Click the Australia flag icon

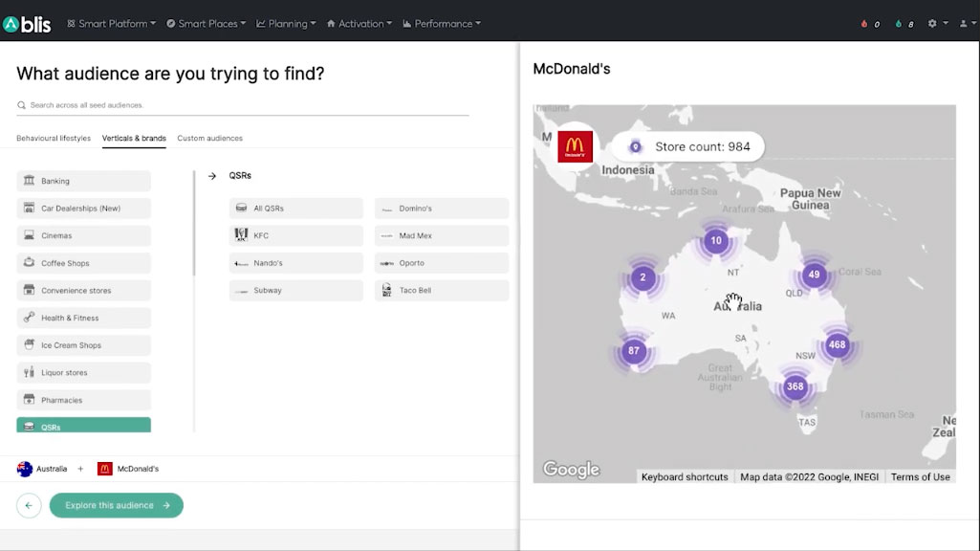pos(25,469)
